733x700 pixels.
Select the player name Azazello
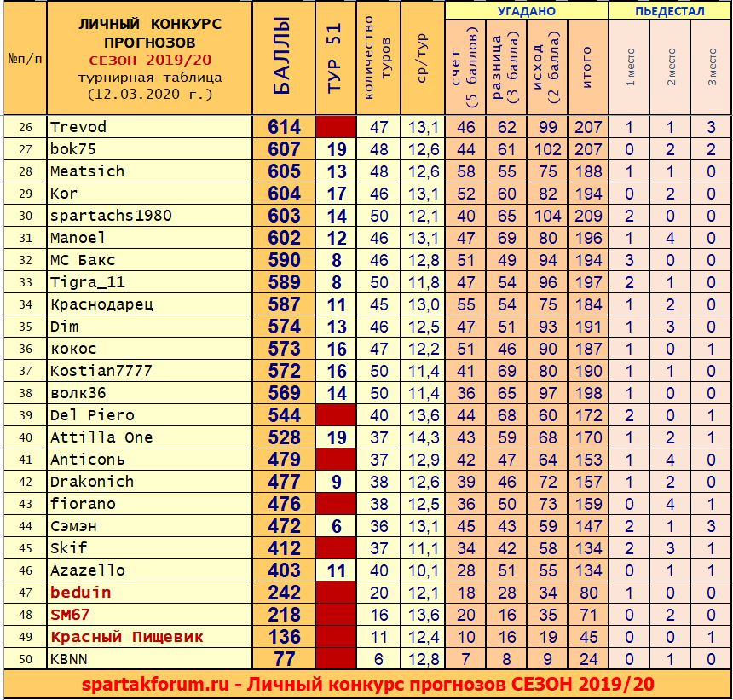click(x=88, y=570)
